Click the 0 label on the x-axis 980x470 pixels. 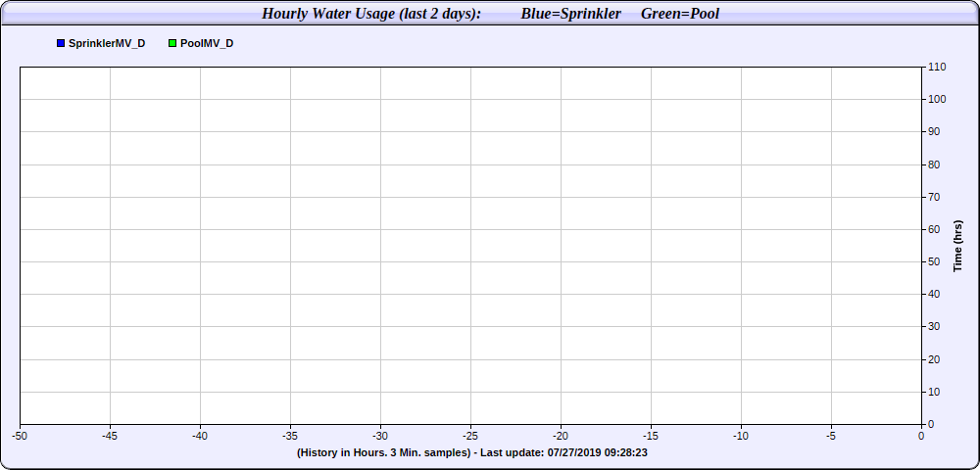click(921, 436)
